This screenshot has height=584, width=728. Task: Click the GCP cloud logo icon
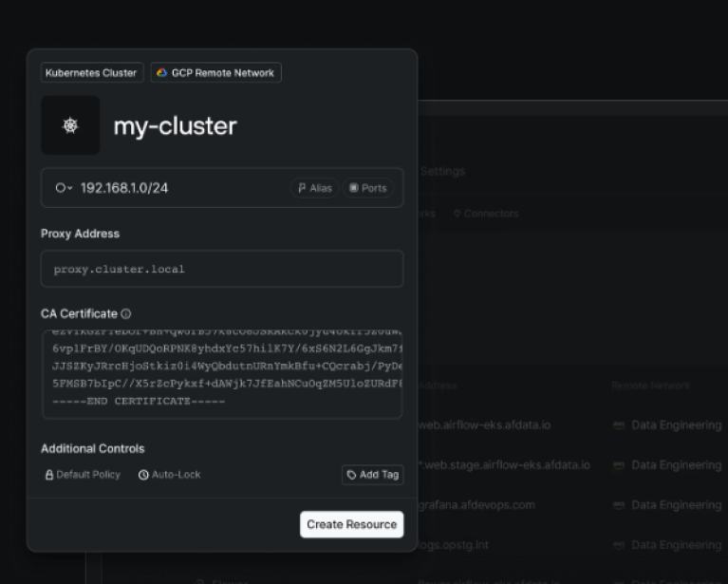coord(162,73)
